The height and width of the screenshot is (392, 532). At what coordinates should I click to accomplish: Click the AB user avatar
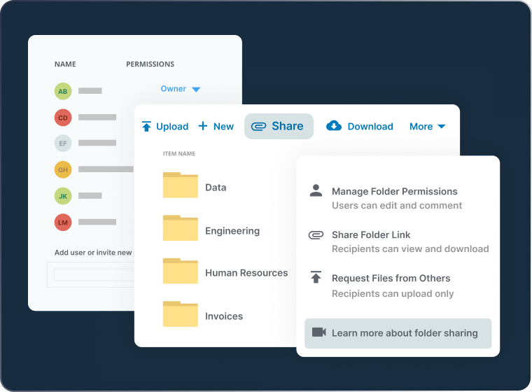(63, 91)
